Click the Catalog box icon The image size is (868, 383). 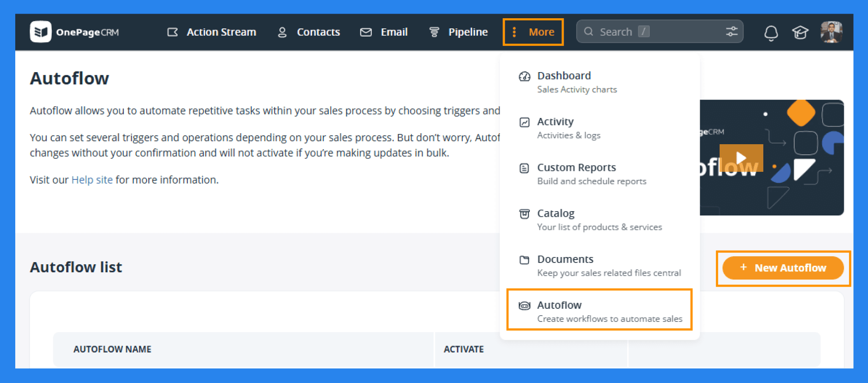[x=524, y=214]
